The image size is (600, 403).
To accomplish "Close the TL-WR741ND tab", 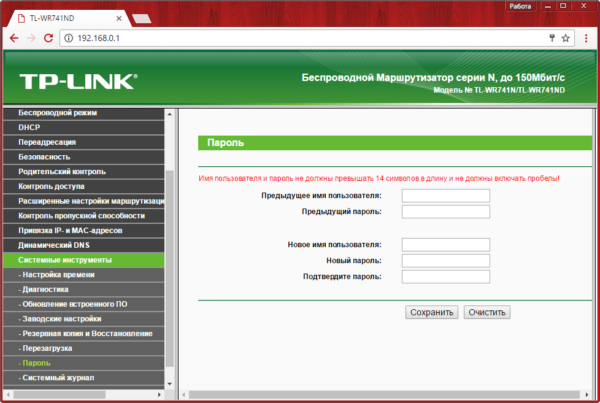I will click(119, 18).
